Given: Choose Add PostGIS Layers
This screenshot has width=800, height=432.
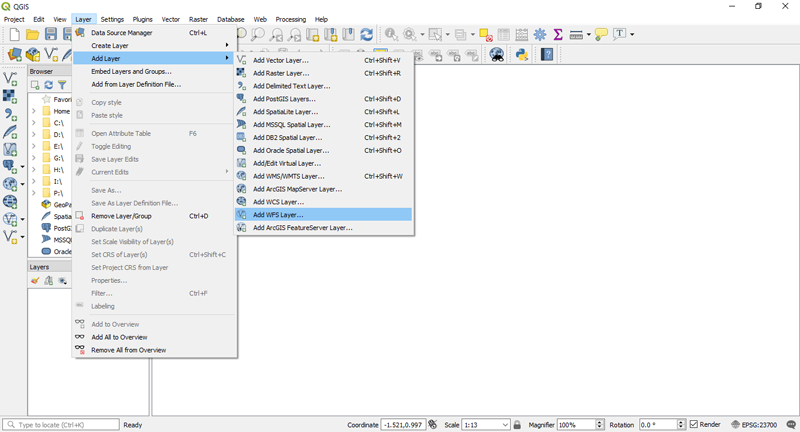Looking at the screenshot, I should (x=323, y=99).
